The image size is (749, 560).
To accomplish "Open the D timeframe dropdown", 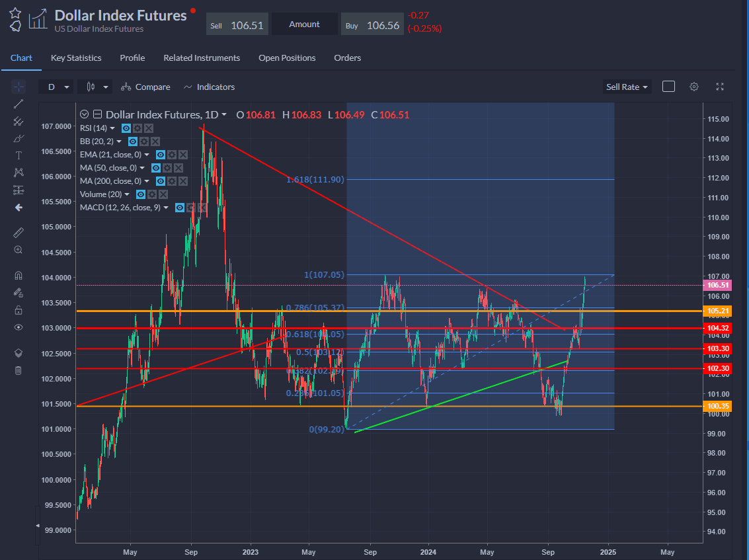I will point(56,87).
